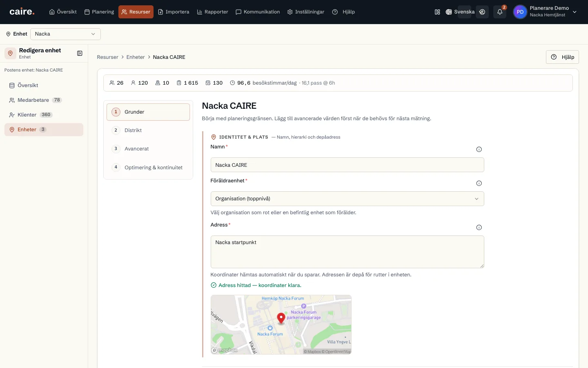Click the Hjälp button below the header
Viewport: 588px width, 368px height.
coord(562,57)
